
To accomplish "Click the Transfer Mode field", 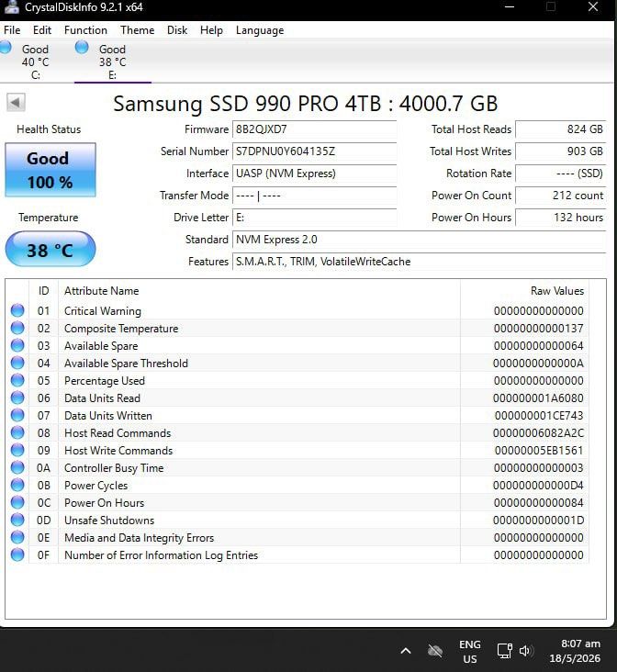I will click(314, 196).
